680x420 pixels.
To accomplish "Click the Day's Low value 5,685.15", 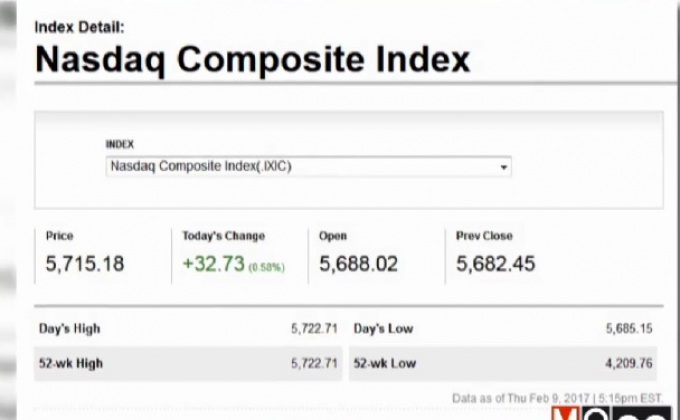I will pos(629,329).
